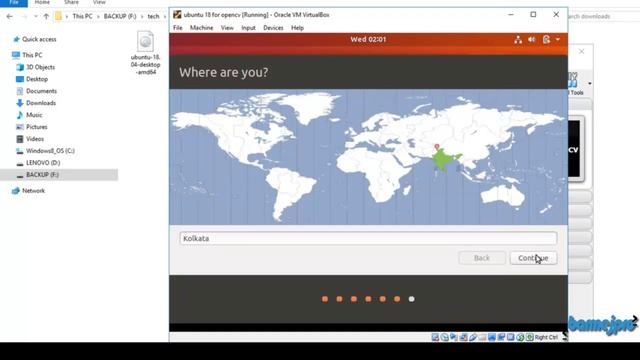Expand breadcrumb arrow after This PC

tap(98, 16)
